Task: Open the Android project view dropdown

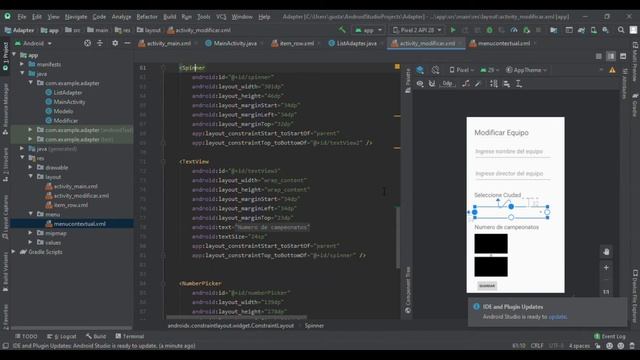Action: [x=33, y=43]
